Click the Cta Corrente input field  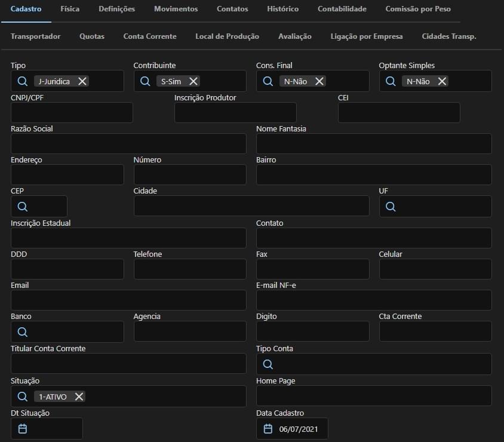pos(435,331)
